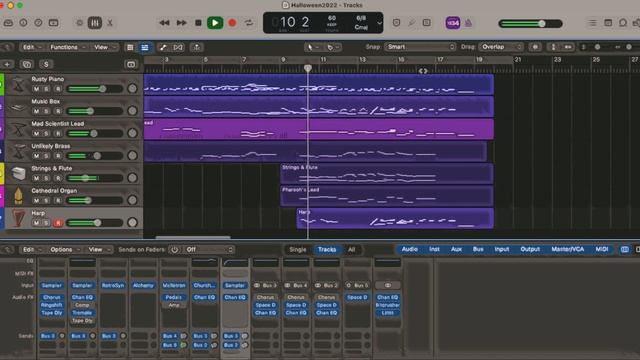The width and height of the screenshot is (640, 360).
Task: Switch mixer to All view
Action: tap(351, 249)
